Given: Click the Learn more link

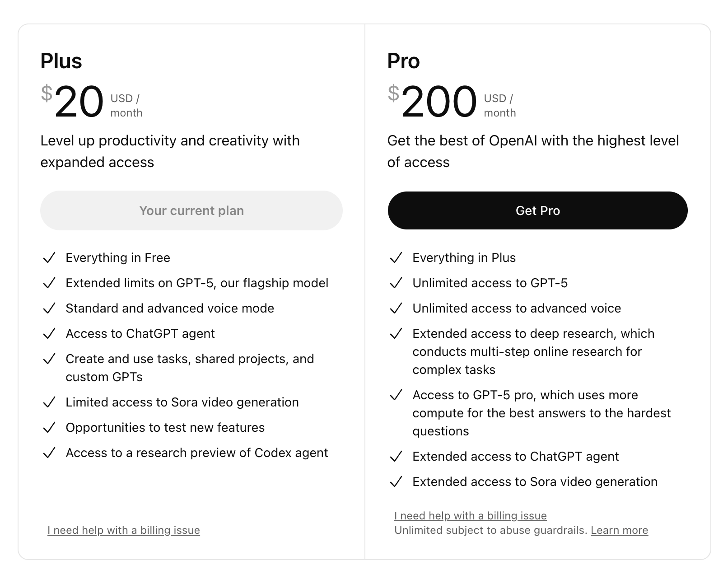Looking at the screenshot, I should [x=619, y=530].
